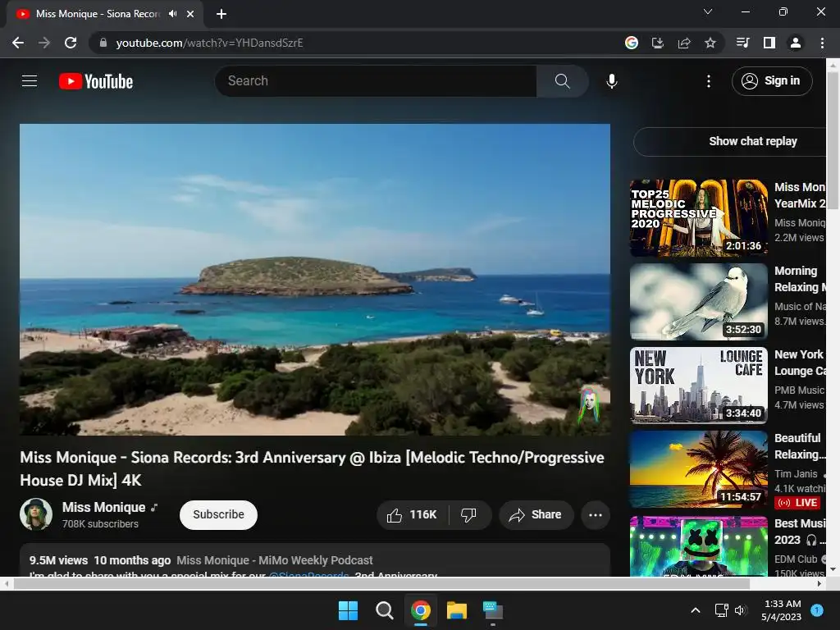This screenshot has width=840, height=630.
Task: Click the search magnifier button
Action: click(562, 81)
